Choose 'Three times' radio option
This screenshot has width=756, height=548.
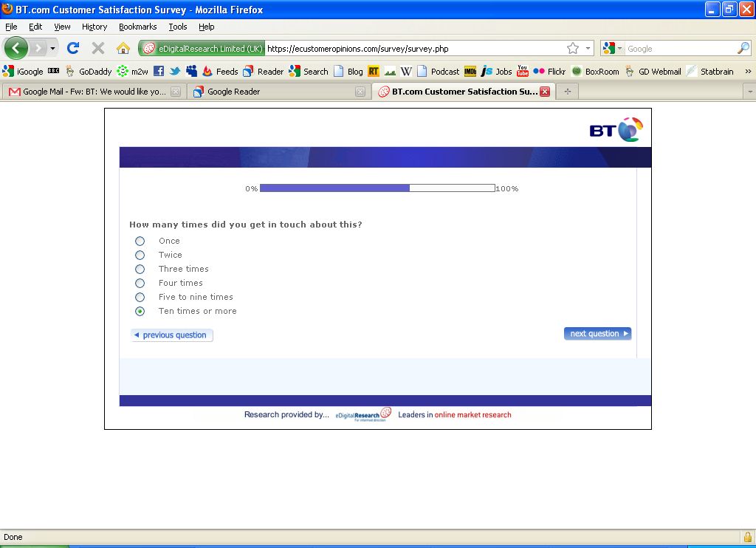pyautogui.click(x=140, y=269)
